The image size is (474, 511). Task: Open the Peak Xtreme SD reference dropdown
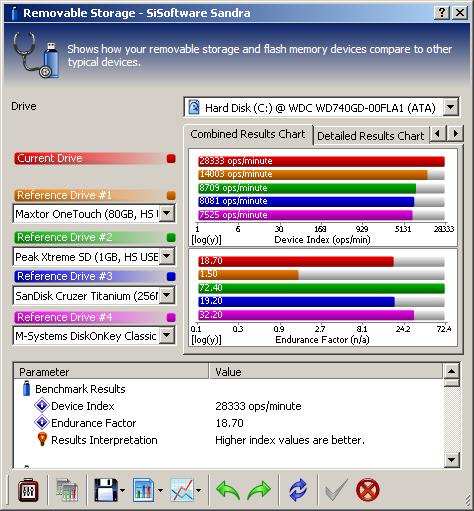[x=167, y=256]
